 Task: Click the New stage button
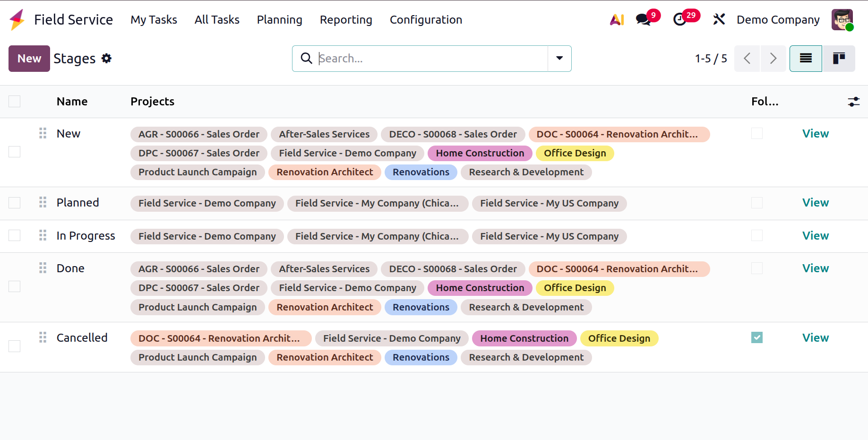[x=29, y=59]
